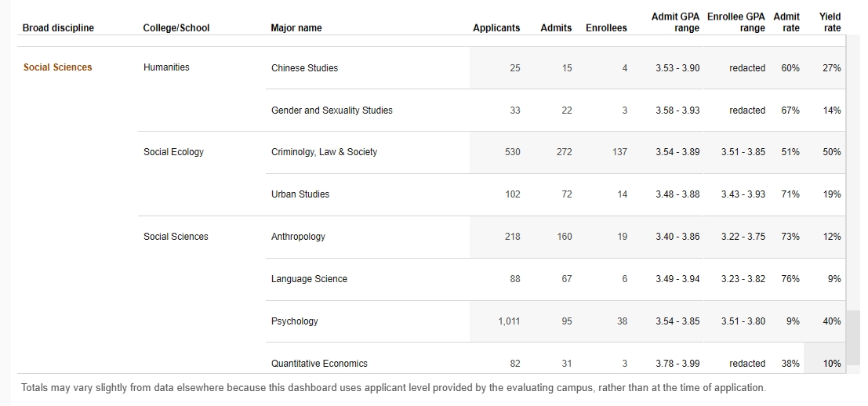Click Psychology's 1,011 applicants value
The height and width of the screenshot is (406, 868).
pyautogui.click(x=509, y=321)
